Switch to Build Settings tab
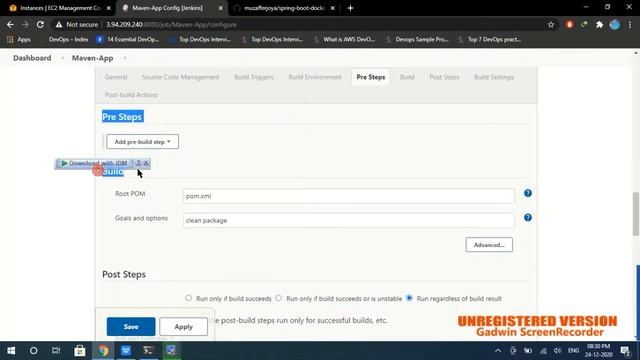Screen dimensions: 640x360 coord(493,77)
